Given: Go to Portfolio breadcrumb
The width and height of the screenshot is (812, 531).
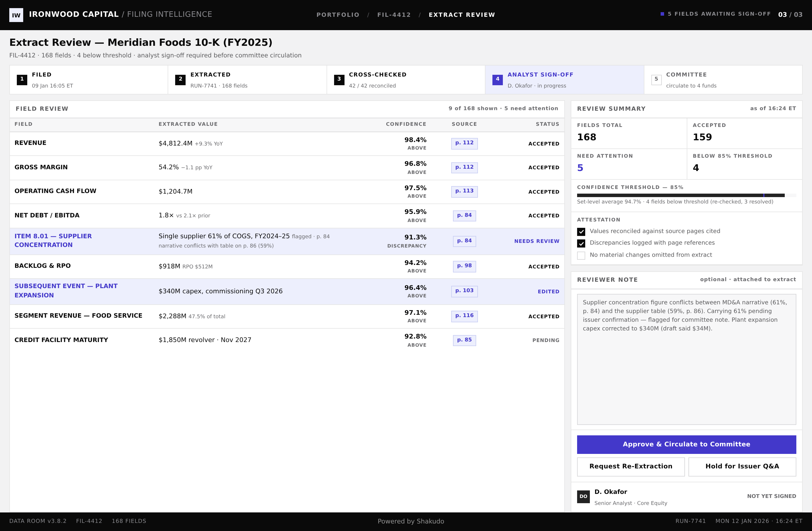Looking at the screenshot, I should coord(338,15).
